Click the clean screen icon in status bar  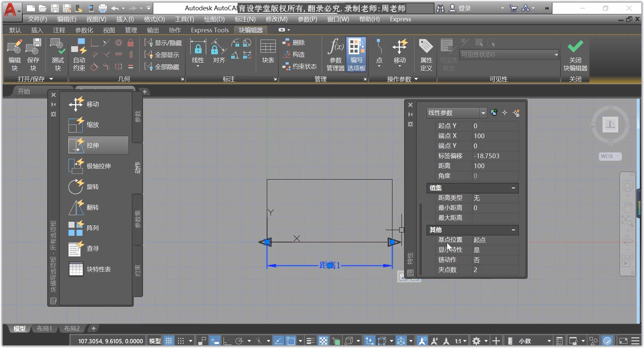click(623, 341)
